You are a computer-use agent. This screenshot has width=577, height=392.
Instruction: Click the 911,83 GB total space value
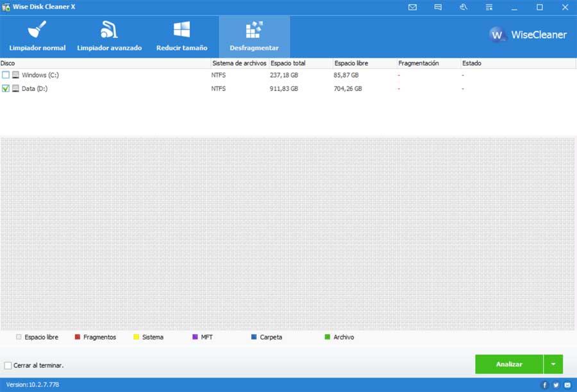pyautogui.click(x=284, y=88)
